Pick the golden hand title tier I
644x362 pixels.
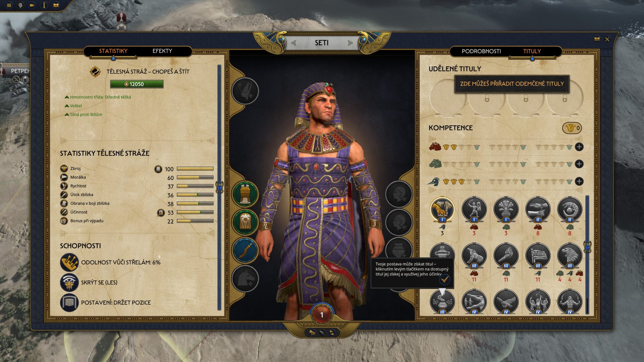442,209
